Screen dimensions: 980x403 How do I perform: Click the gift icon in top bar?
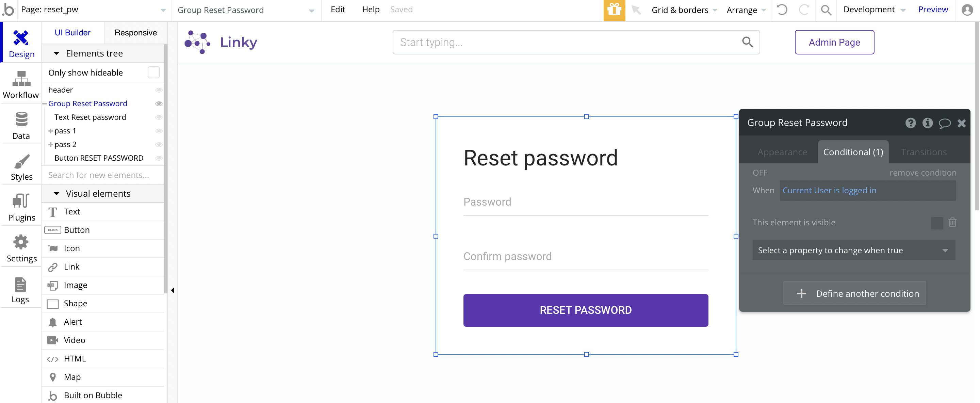click(614, 10)
